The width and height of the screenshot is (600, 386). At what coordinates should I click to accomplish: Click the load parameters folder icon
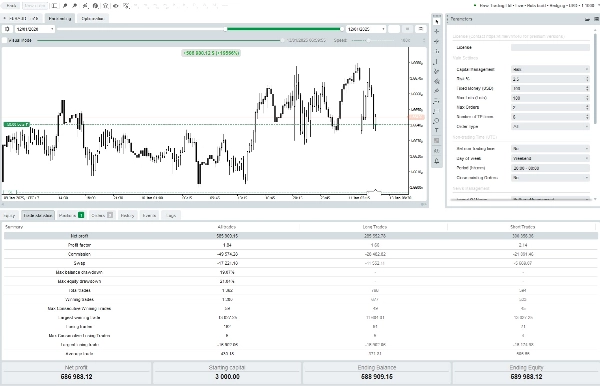587,19
